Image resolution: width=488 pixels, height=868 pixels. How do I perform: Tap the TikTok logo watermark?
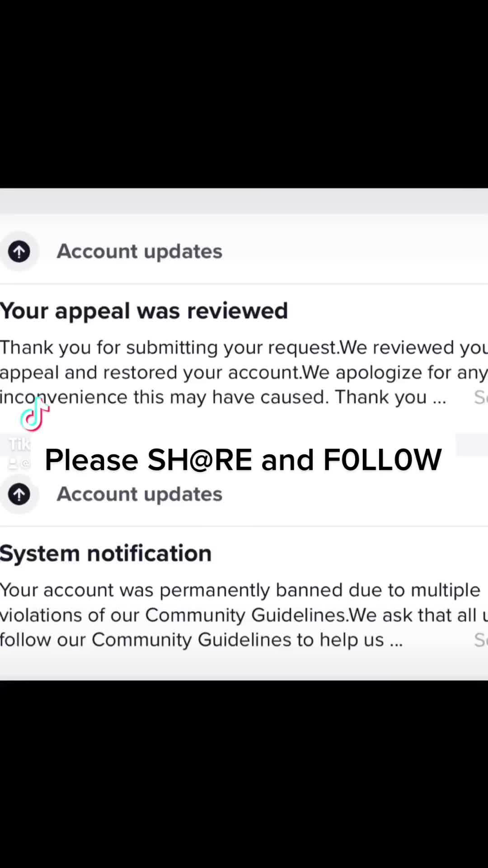point(34,414)
